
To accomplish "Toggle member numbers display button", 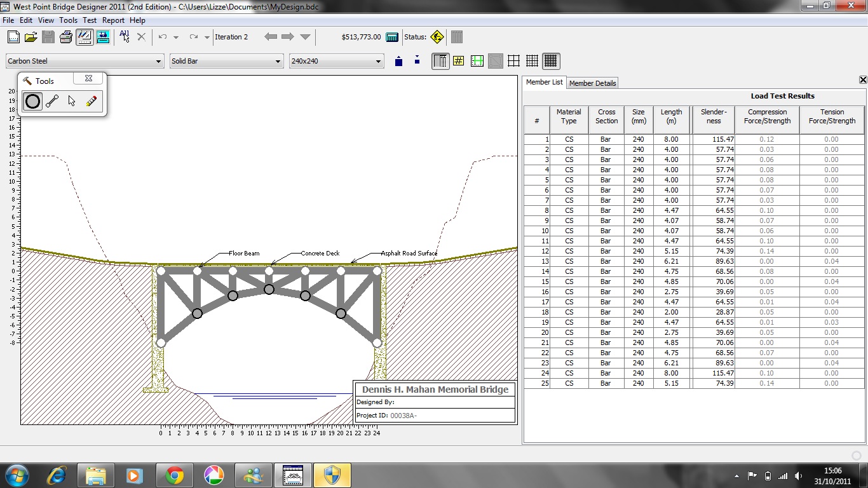I will (x=458, y=61).
